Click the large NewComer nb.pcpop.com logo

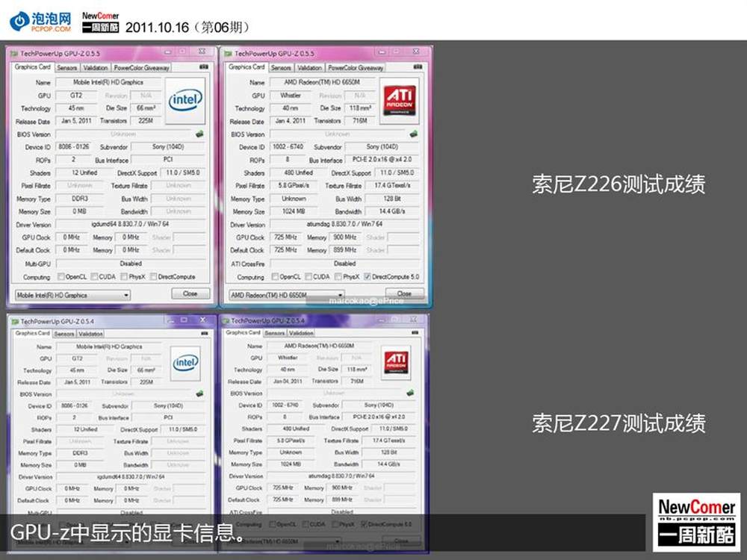coord(696,523)
